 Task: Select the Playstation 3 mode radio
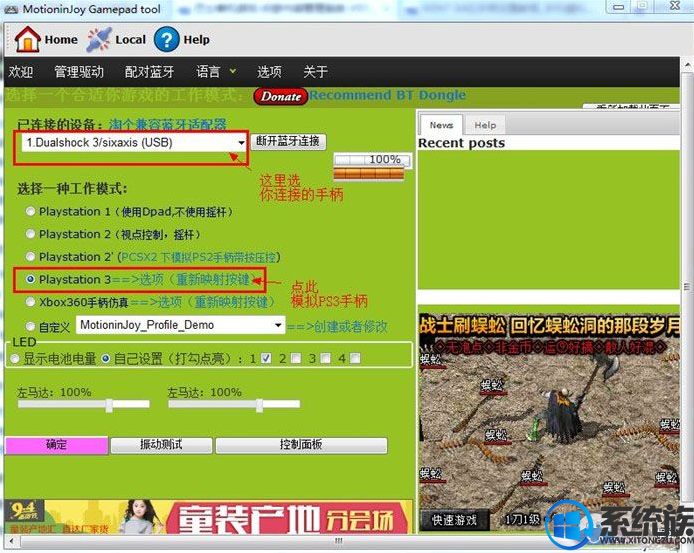click(x=30, y=279)
